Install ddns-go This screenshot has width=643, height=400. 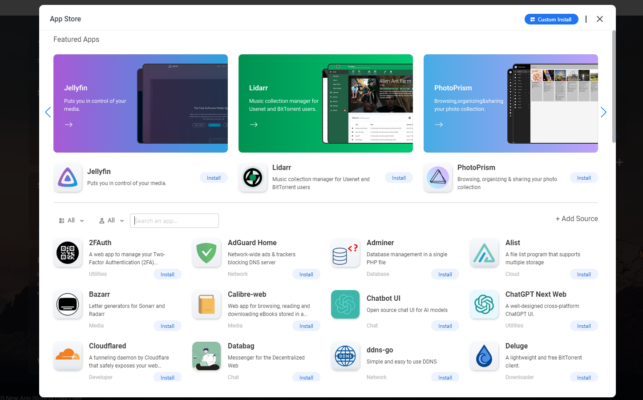[x=445, y=377]
